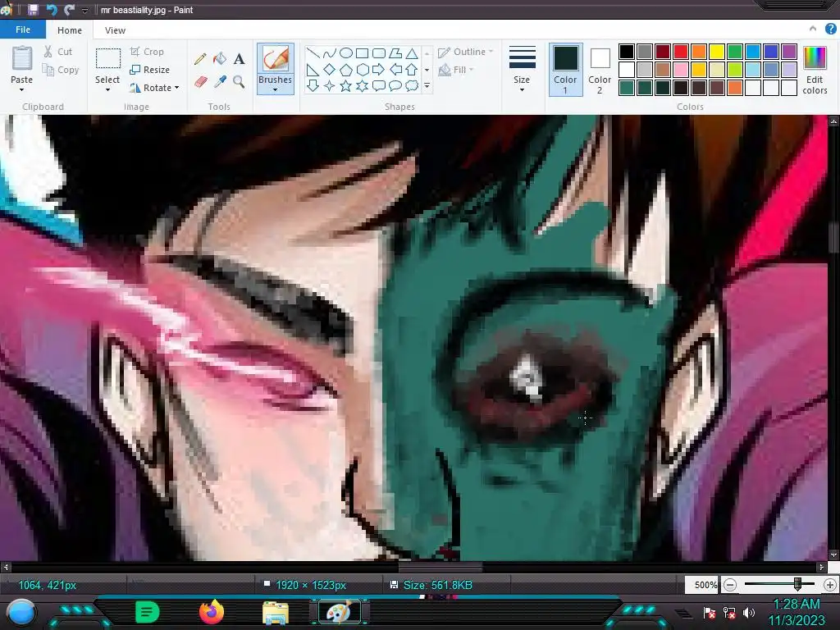Image resolution: width=840 pixels, height=630 pixels.
Task: Choose the Five-point star shape
Action: [x=346, y=85]
